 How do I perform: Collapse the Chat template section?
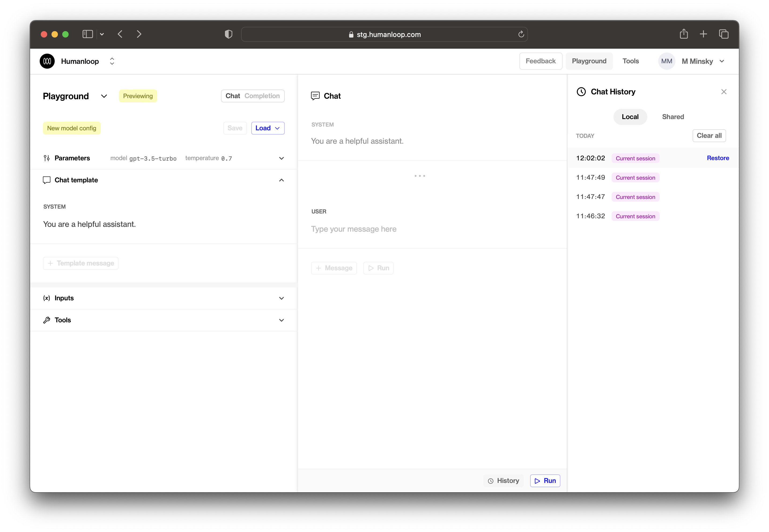pos(281,180)
